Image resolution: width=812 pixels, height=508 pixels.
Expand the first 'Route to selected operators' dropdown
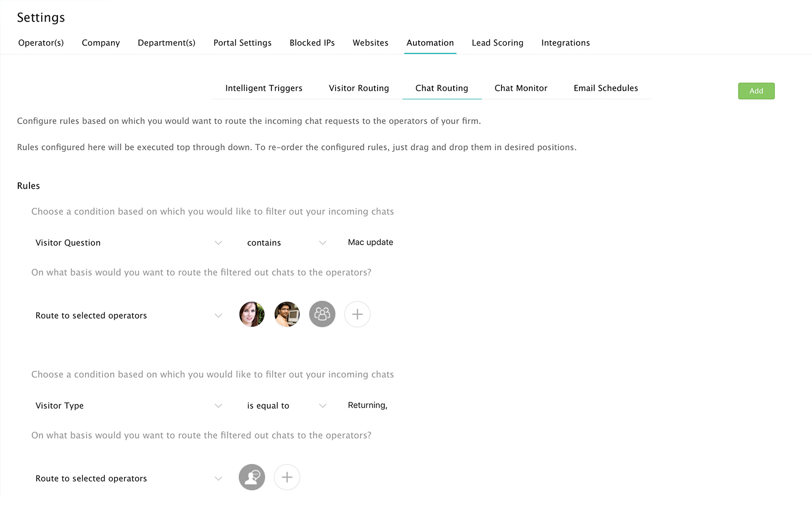point(129,315)
